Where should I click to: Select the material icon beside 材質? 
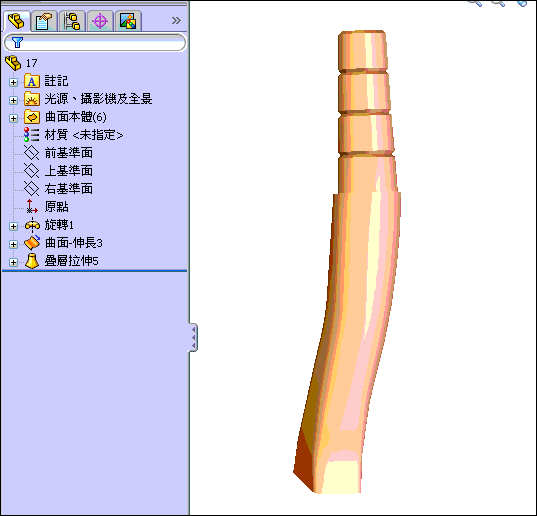(x=32, y=135)
